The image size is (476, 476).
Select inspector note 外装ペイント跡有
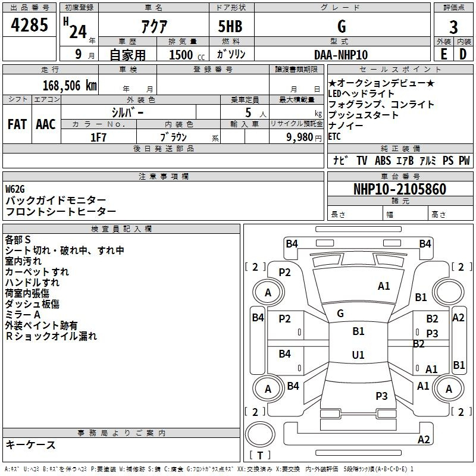pos(41,325)
